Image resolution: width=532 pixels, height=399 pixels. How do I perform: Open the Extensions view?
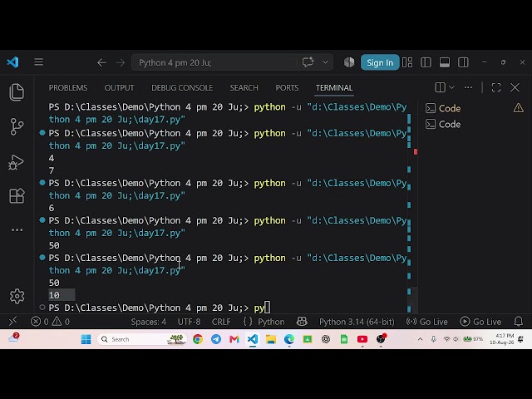[17, 196]
